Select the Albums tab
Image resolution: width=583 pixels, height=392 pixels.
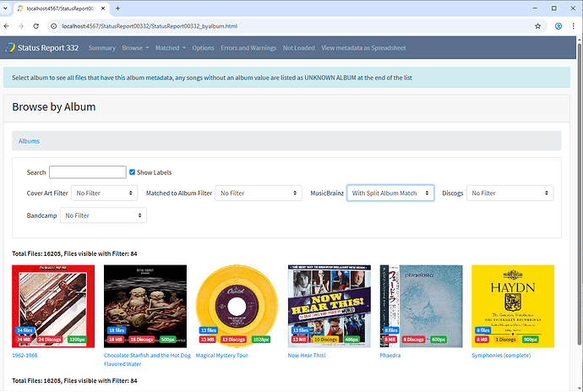[x=29, y=141]
